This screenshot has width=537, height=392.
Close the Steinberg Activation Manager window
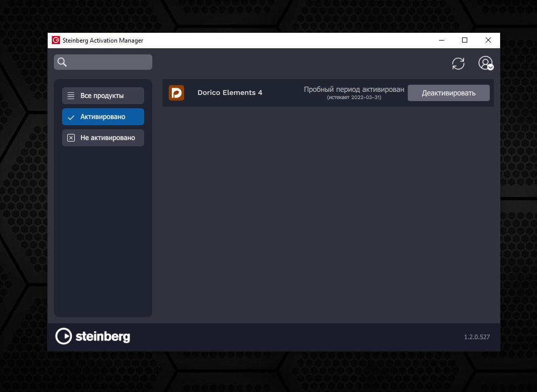pos(488,41)
